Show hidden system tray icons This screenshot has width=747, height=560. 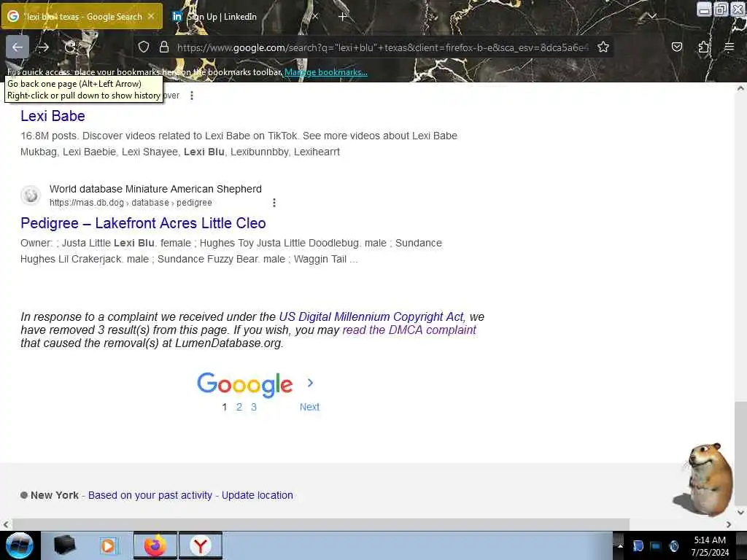click(620, 546)
